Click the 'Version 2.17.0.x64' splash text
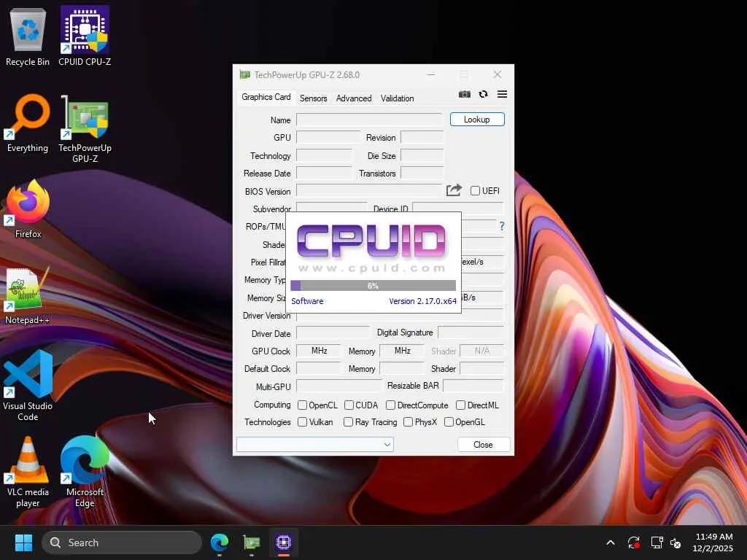Screen dimensions: 747x560 pos(422,301)
